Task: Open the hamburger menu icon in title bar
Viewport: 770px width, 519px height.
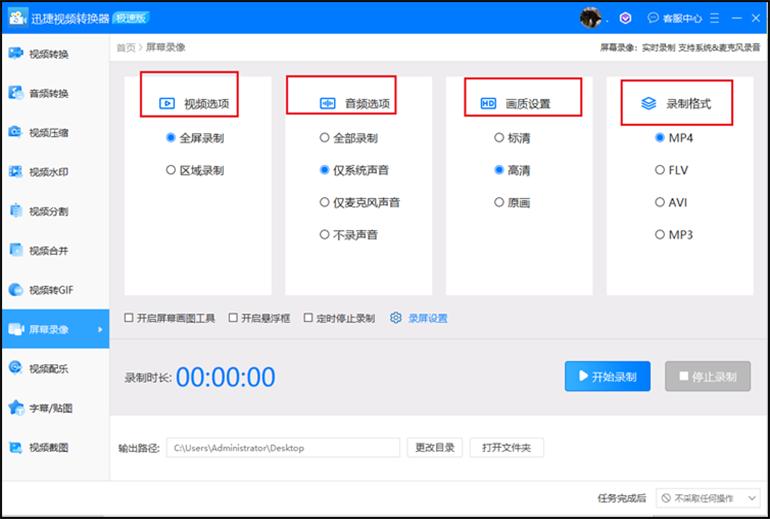Action: (x=715, y=18)
